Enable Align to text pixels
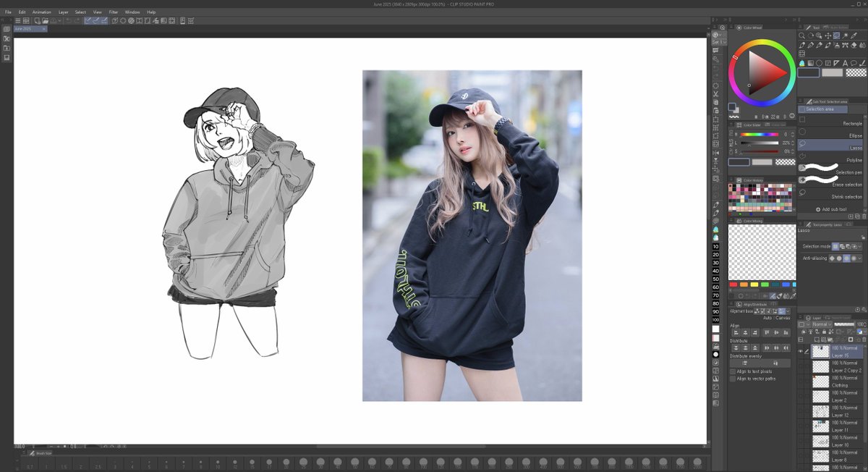The height and width of the screenshot is (472, 868). 733,371
